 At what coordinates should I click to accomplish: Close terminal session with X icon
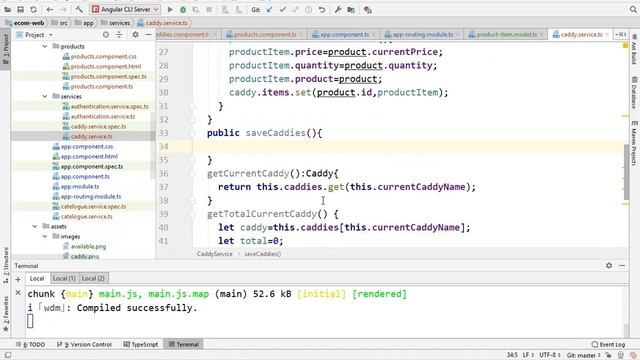click(18, 292)
